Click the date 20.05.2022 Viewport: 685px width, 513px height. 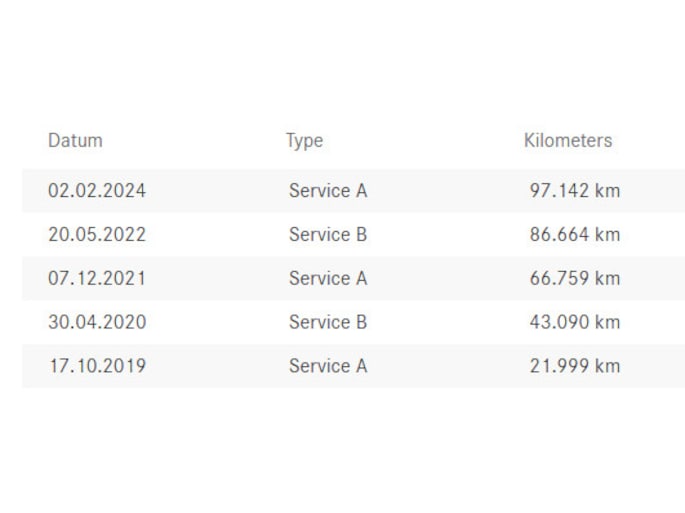pyautogui.click(x=97, y=235)
